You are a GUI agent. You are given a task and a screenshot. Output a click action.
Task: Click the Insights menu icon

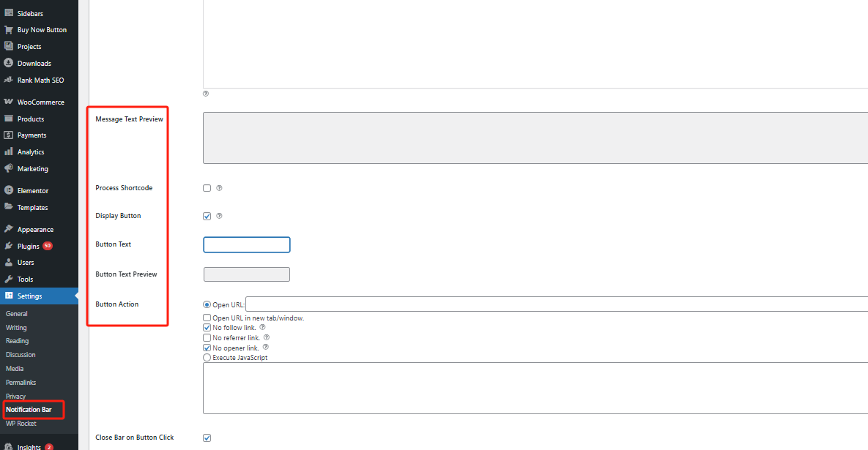(x=9, y=446)
